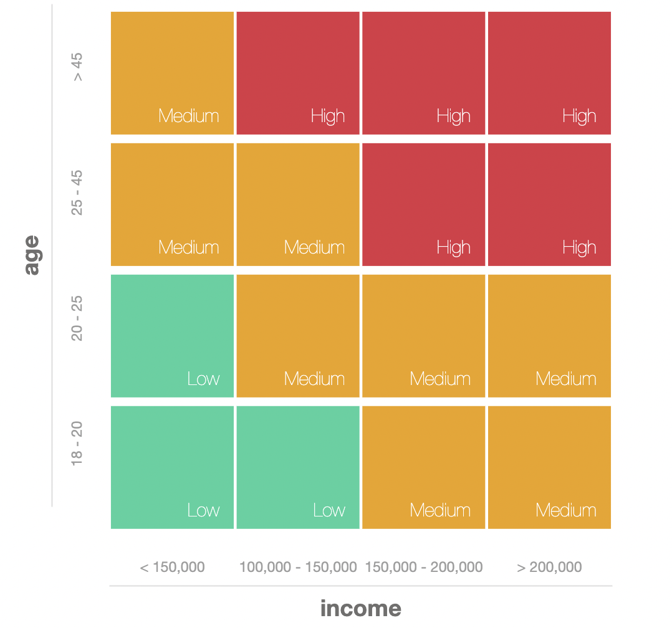The image size is (672, 628).
Task: Click the 'income' axis title
Action: [360, 608]
